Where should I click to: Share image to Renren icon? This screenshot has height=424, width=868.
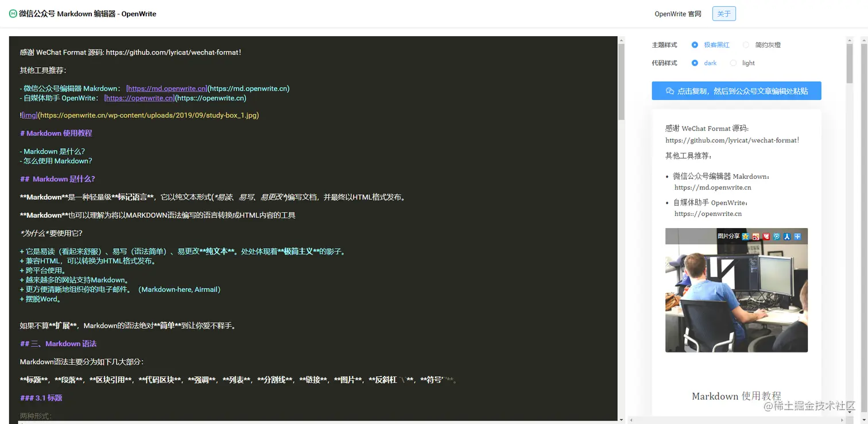tap(787, 236)
